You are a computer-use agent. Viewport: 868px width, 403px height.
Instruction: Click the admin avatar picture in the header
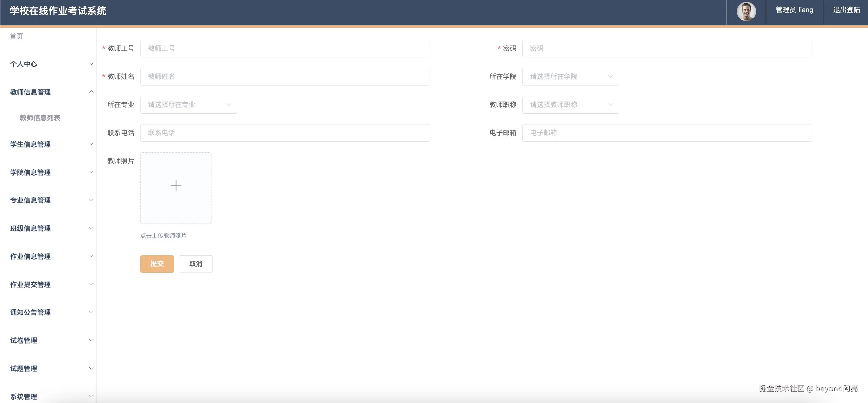coord(747,11)
